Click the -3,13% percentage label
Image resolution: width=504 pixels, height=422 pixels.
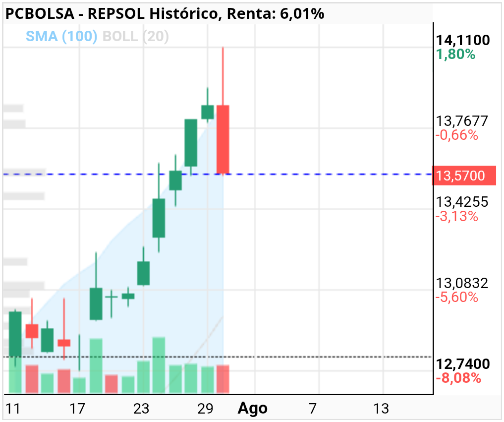[457, 216]
